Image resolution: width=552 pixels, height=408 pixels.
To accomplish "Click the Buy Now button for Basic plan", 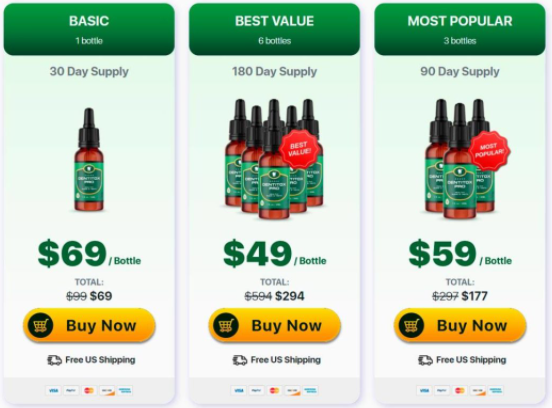I will (x=89, y=325).
